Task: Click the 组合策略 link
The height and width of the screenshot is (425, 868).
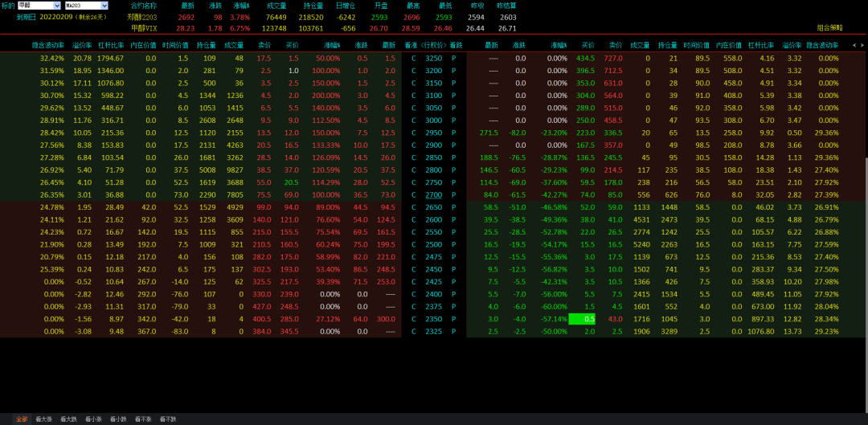Action: pos(829,27)
